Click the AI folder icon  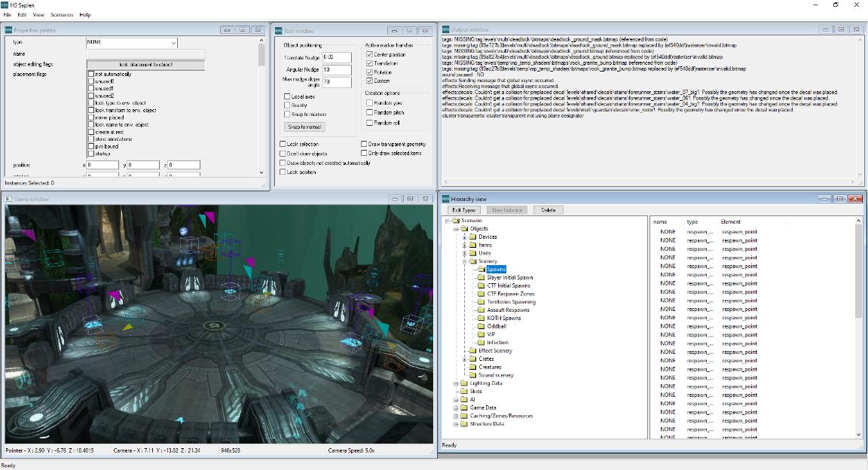pos(464,399)
